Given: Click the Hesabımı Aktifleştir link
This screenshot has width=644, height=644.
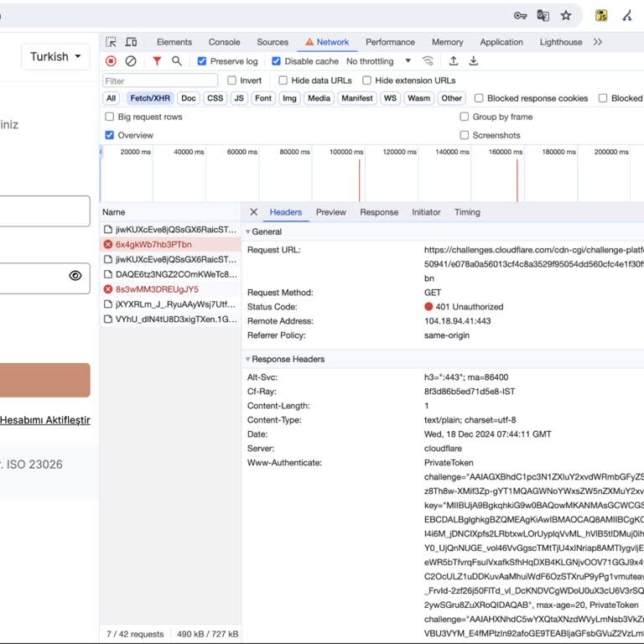Looking at the screenshot, I should pyautogui.click(x=45, y=420).
